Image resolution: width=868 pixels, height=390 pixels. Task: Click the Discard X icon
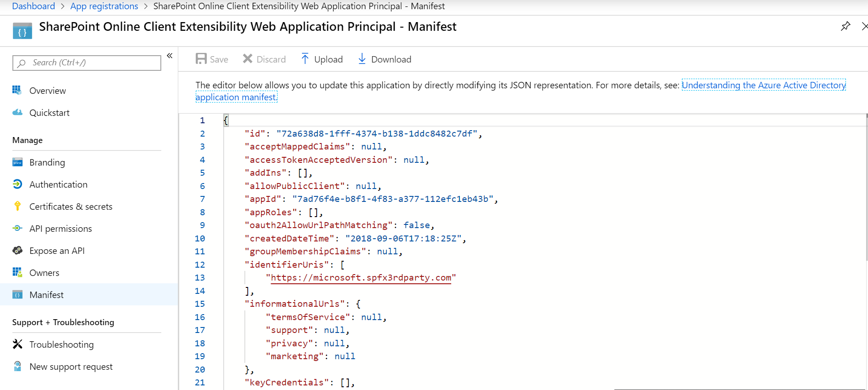pyautogui.click(x=248, y=59)
